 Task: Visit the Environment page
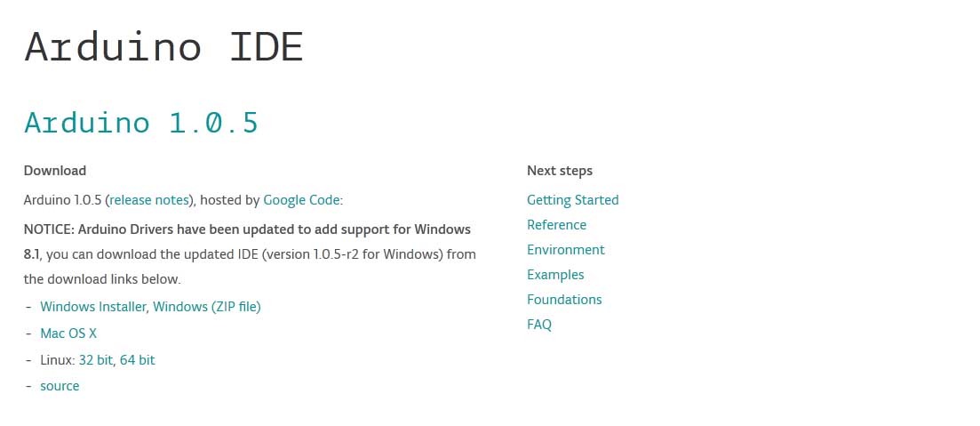566,250
